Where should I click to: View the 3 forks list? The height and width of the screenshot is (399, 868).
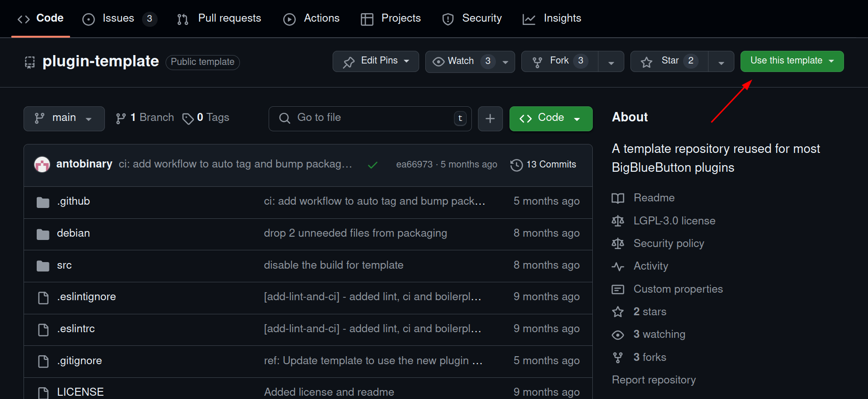pos(639,358)
